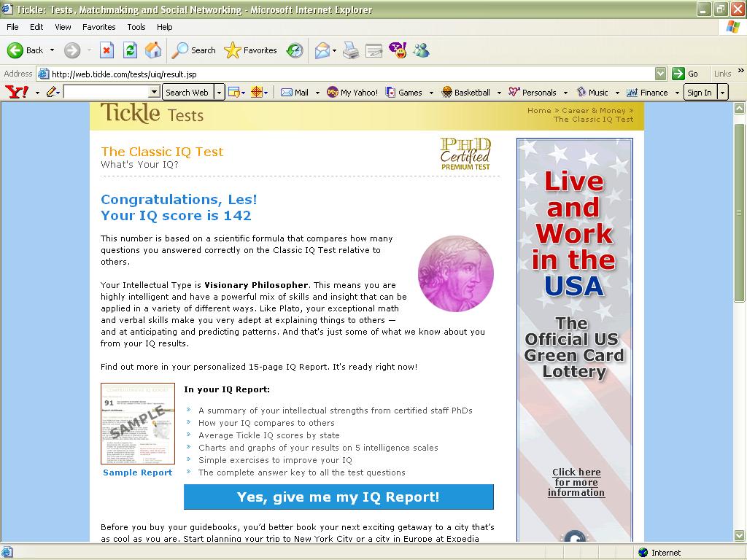747x560 pixels.
Task: Stop loading the page with the red X icon
Action: click(107, 50)
